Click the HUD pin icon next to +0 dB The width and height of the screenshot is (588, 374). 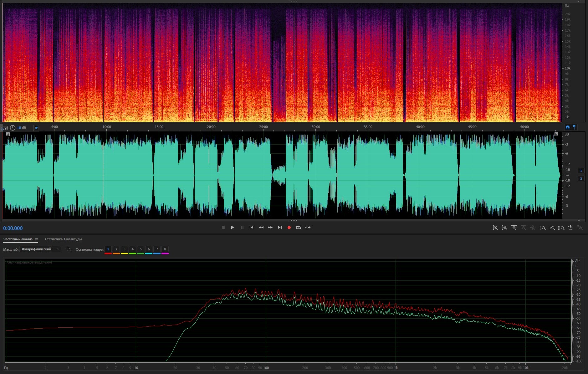click(x=36, y=128)
